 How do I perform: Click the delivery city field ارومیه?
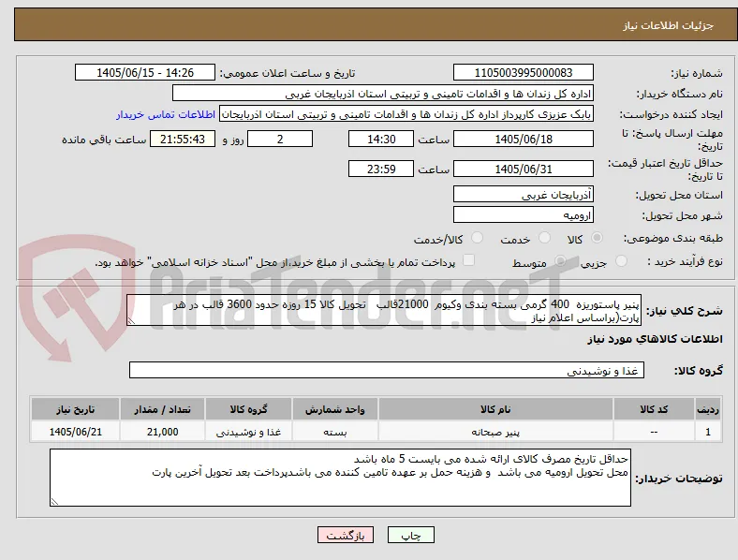coord(524,215)
